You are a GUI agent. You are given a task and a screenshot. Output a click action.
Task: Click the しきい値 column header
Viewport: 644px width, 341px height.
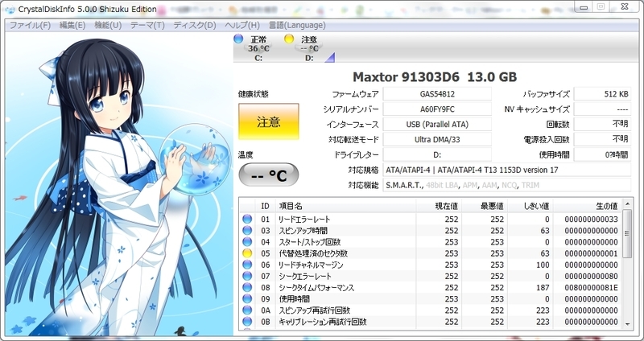[x=530, y=206]
